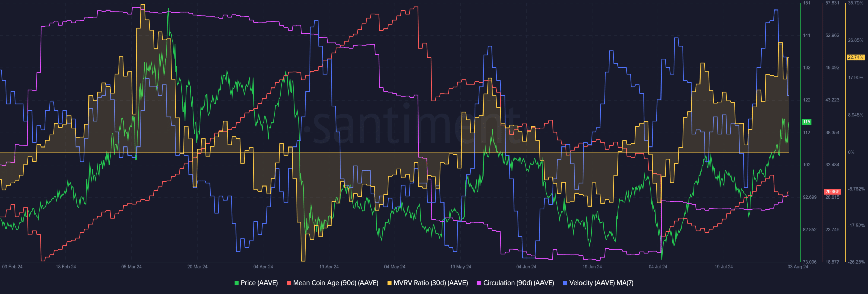
Task: Click the 8.948% MVRV axis value
Action: coord(856,115)
